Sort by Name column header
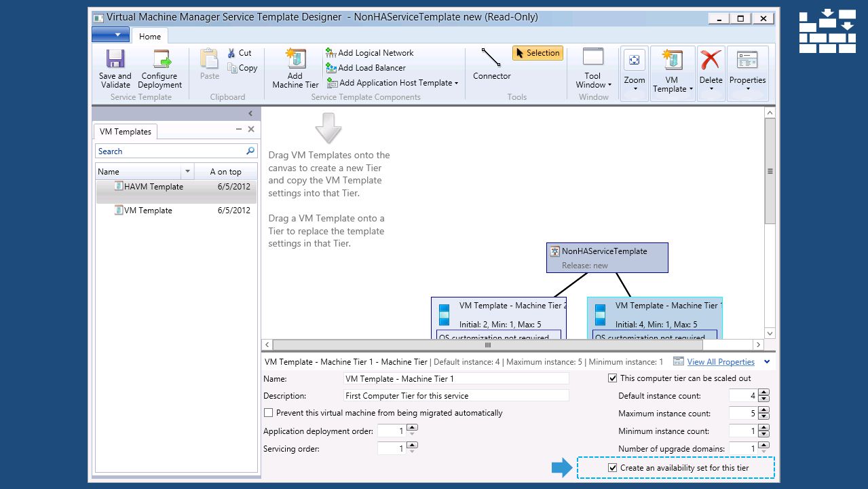868x489 pixels. tap(138, 172)
